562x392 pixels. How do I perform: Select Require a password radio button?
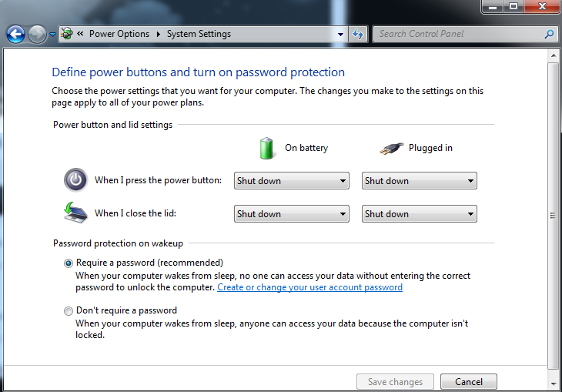click(68, 263)
